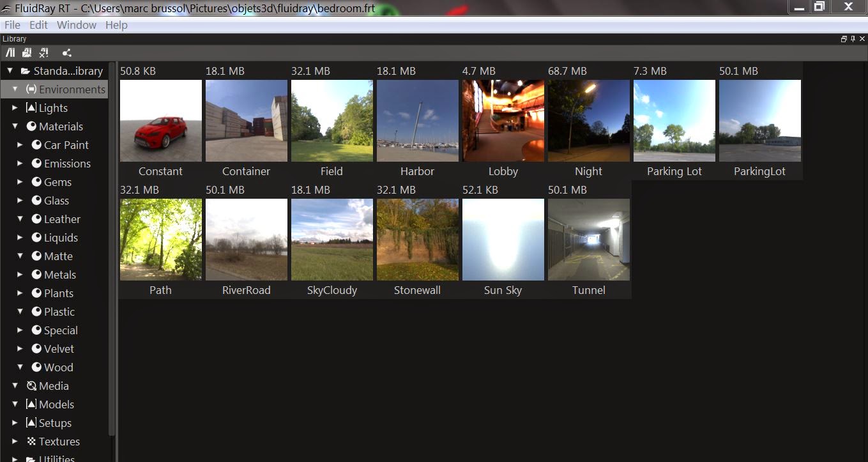Click the "Plastic" label in the tree
This screenshot has height=462, width=868.
click(x=59, y=312)
